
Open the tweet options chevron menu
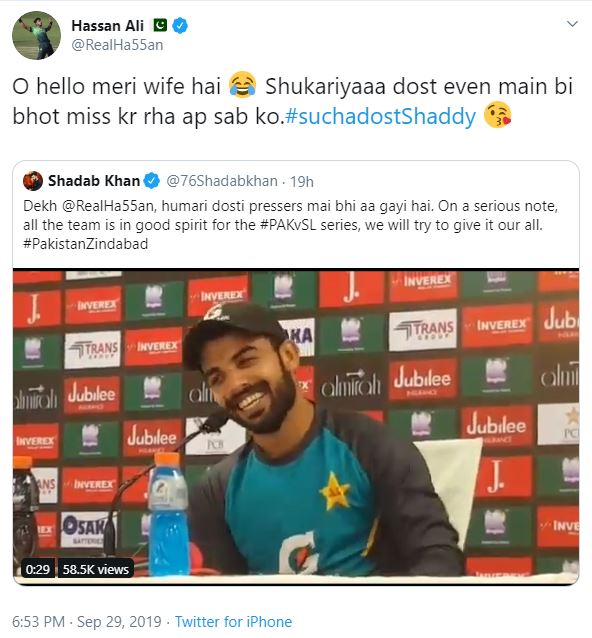pos(572,24)
